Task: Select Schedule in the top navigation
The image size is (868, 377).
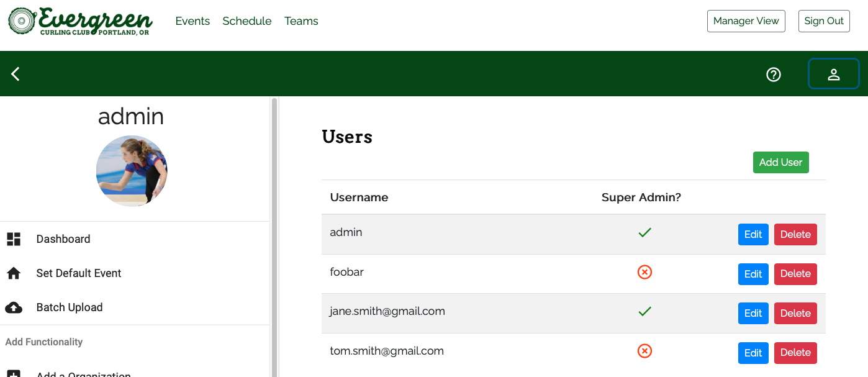Action: (x=246, y=20)
